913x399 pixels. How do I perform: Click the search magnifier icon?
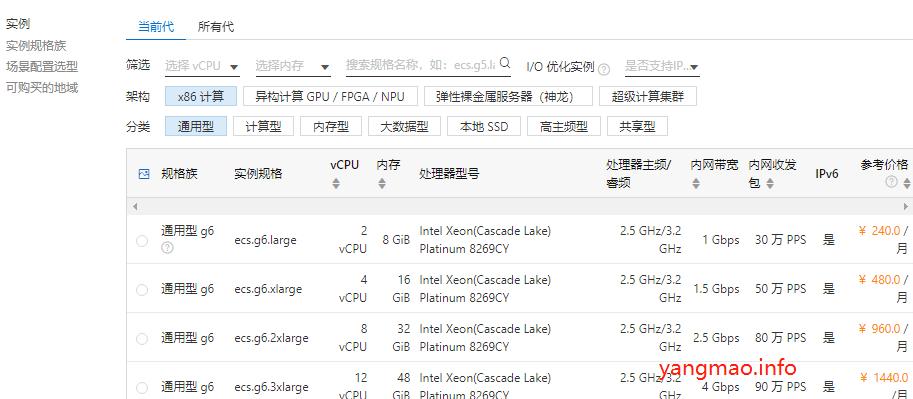[505, 63]
